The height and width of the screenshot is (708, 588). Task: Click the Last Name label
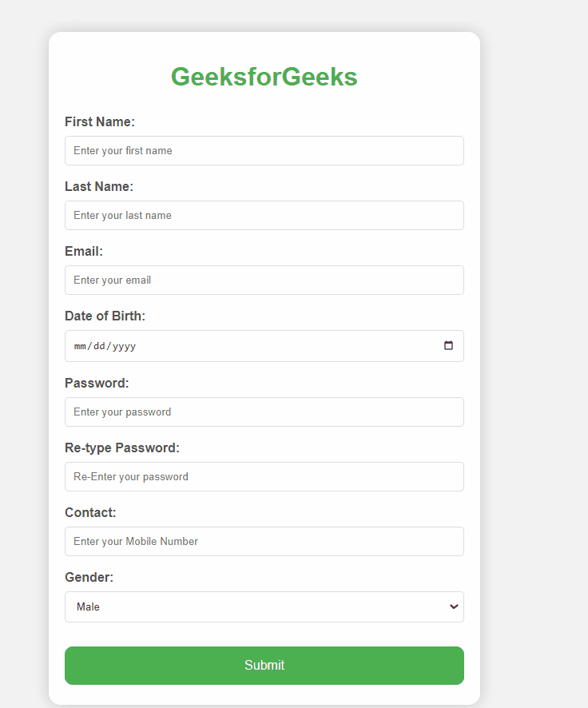(98, 186)
